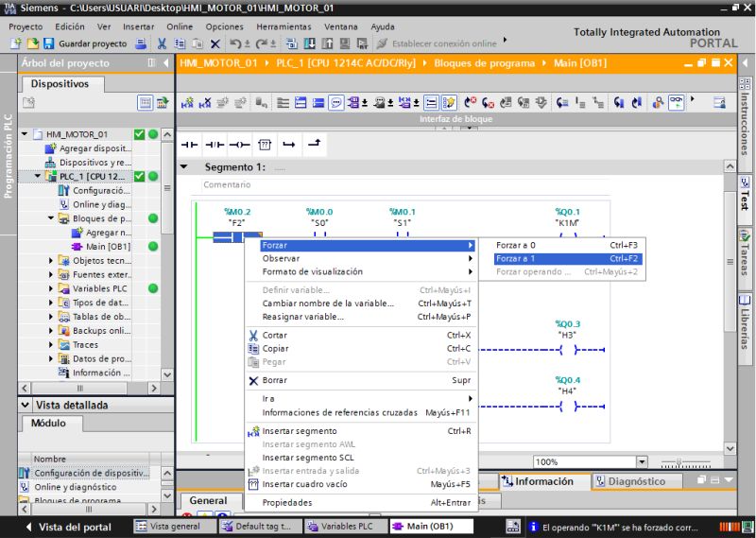The height and width of the screenshot is (538, 756).
Task: Choose Insertar segmento from context menu
Action: pyautogui.click(x=299, y=431)
